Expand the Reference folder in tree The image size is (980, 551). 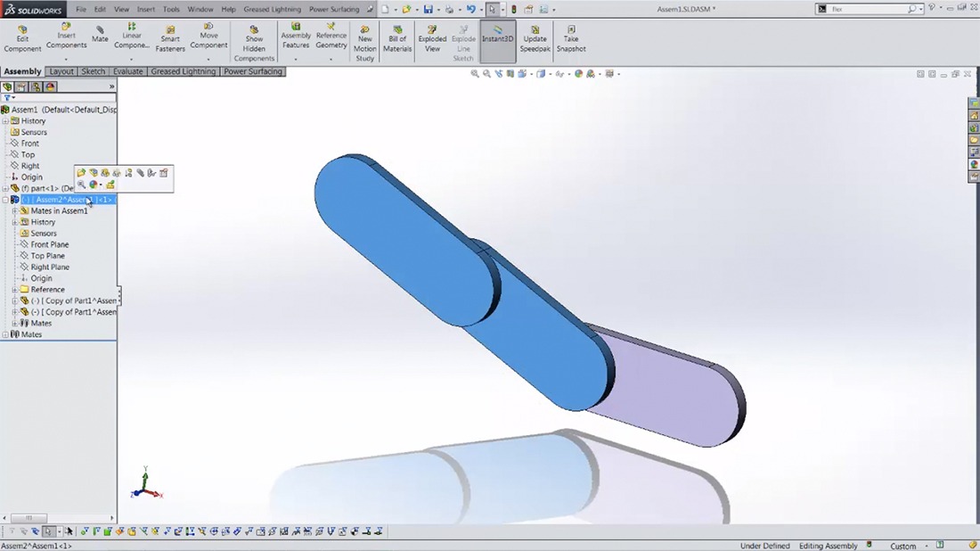pyautogui.click(x=14, y=290)
